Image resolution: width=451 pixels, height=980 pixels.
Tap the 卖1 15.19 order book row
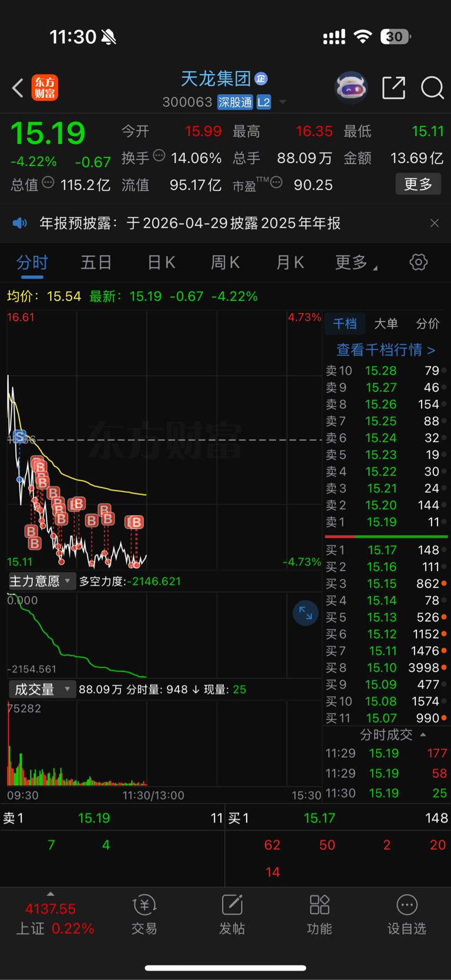point(386,522)
